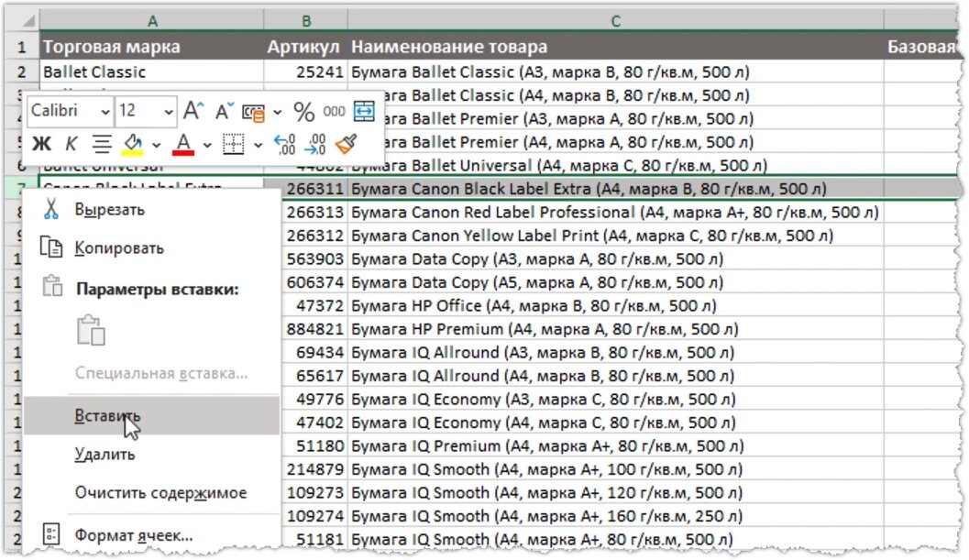Viewport: 969px width, 560px height.
Task: Choose Вырезать from the context menu
Action: pos(150,210)
